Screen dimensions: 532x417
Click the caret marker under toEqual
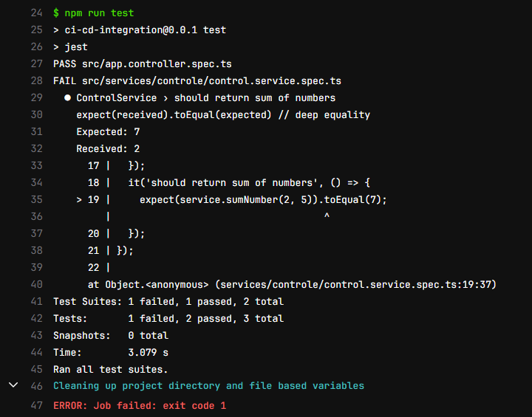pos(327,216)
